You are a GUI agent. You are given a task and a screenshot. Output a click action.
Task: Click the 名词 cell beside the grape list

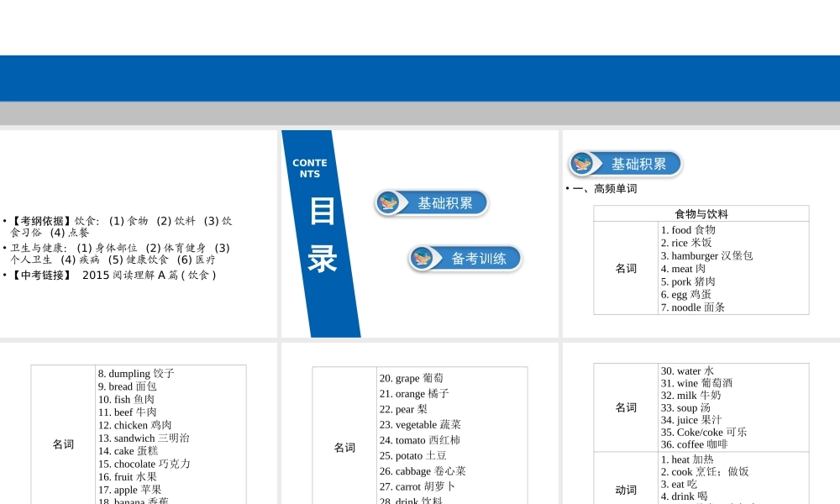pyautogui.click(x=344, y=447)
